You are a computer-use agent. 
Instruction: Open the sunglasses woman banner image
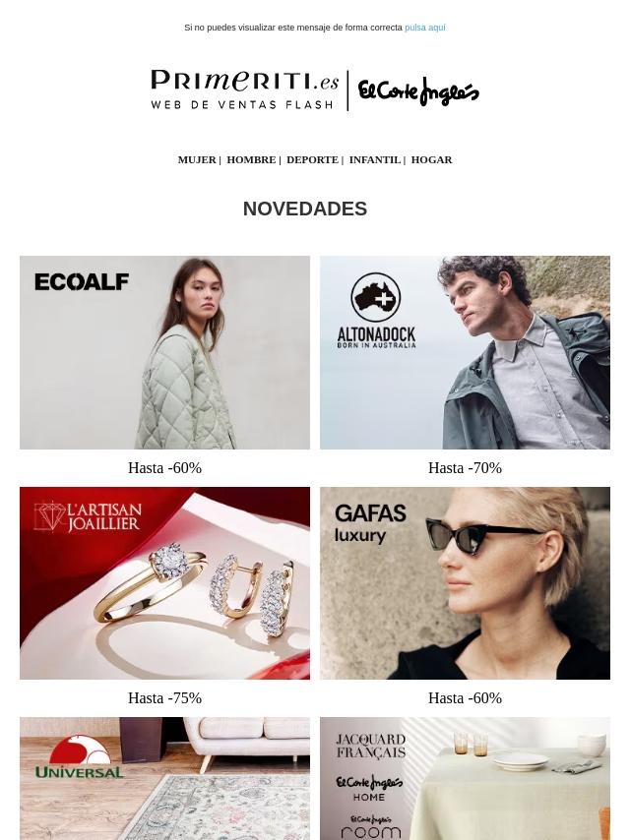465,583
